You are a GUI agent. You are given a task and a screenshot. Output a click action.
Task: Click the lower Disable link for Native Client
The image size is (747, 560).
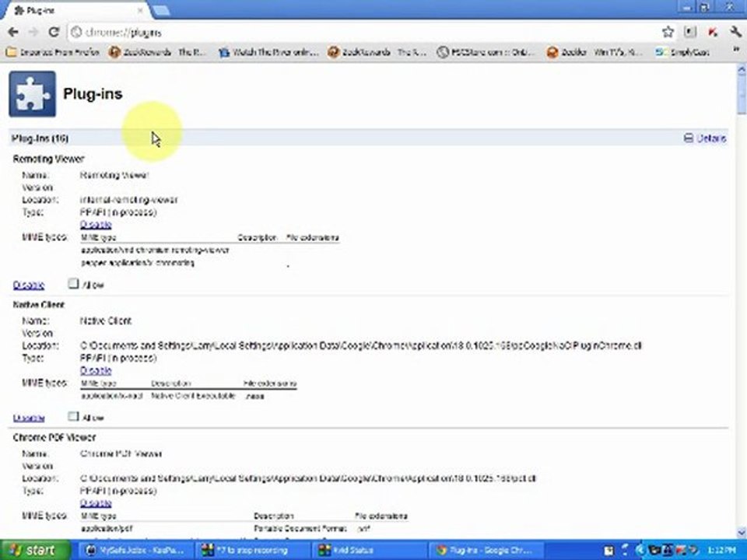tap(29, 418)
